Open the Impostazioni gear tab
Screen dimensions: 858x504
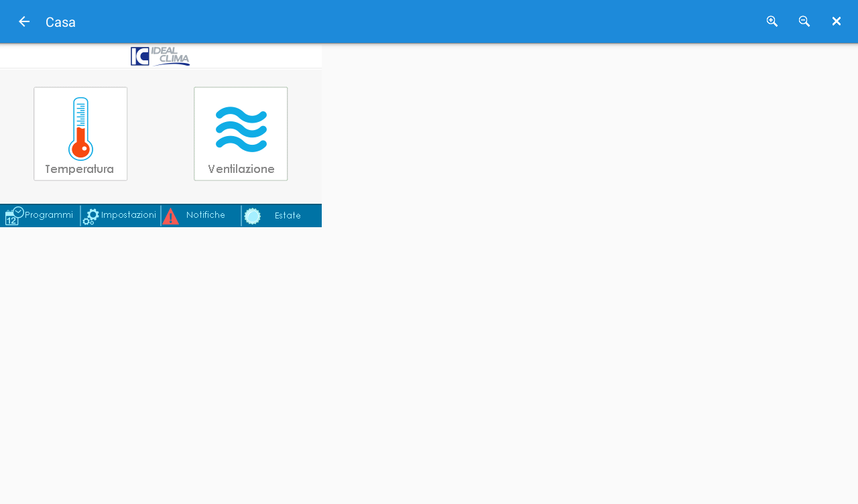click(x=120, y=216)
